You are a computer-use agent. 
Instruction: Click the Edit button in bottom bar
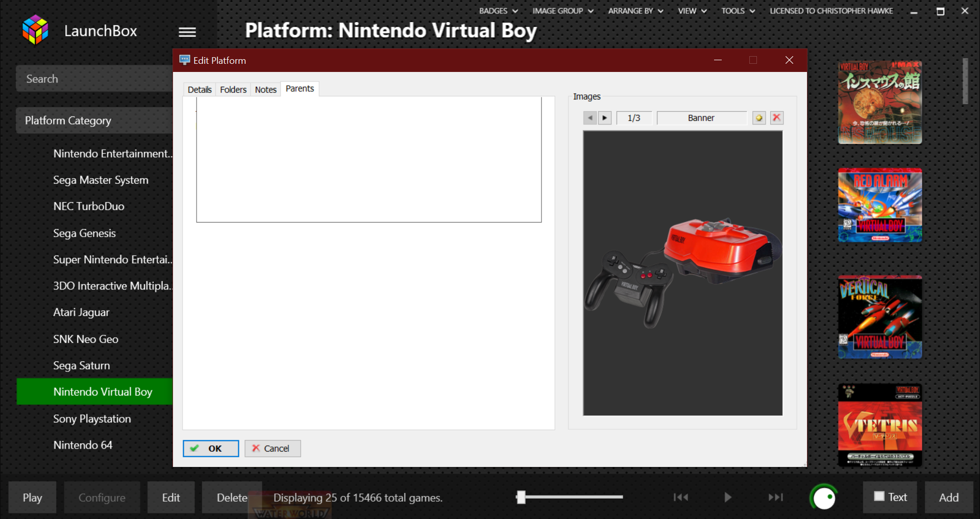[x=171, y=498]
